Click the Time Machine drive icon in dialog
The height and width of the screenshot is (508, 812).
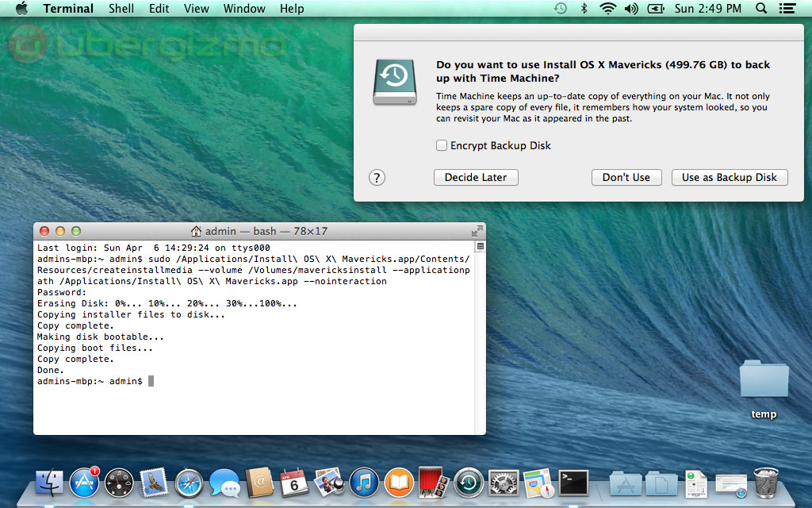tap(395, 82)
